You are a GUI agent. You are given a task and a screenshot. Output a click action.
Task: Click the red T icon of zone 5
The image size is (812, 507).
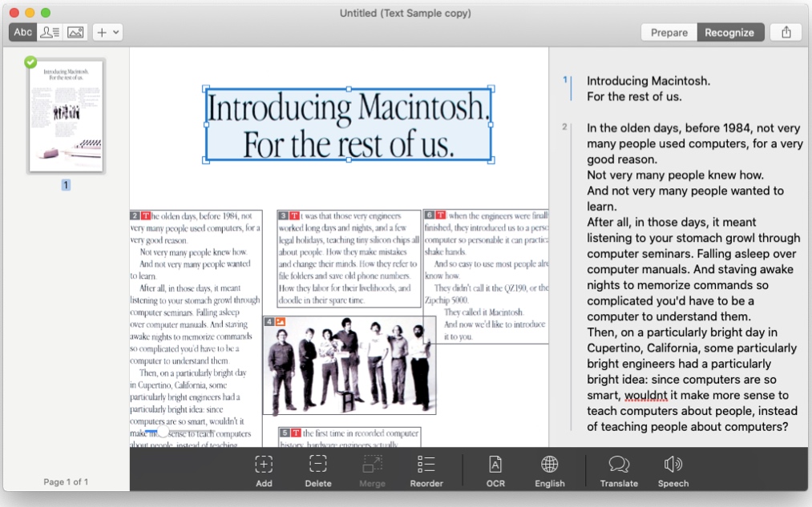(x=296, y=433)
